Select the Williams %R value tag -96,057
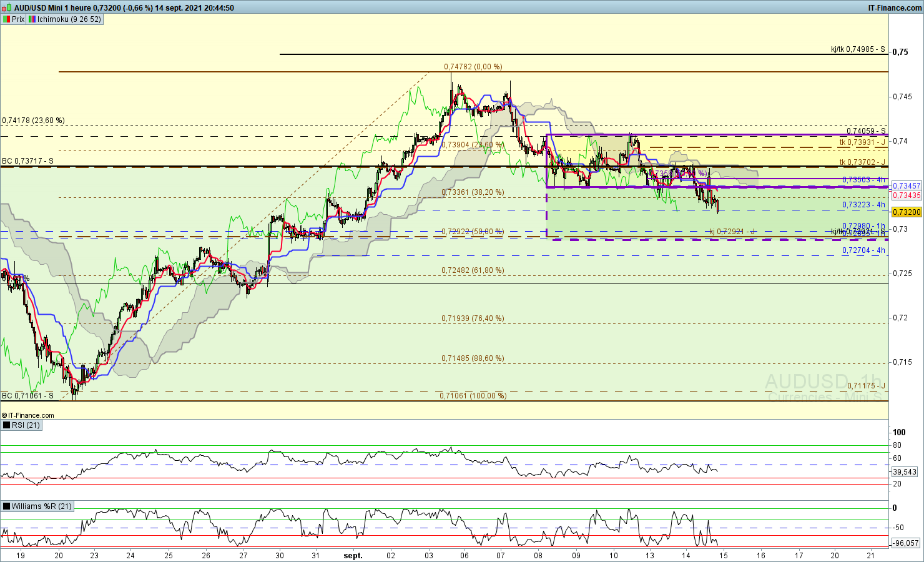 (905, 543)
